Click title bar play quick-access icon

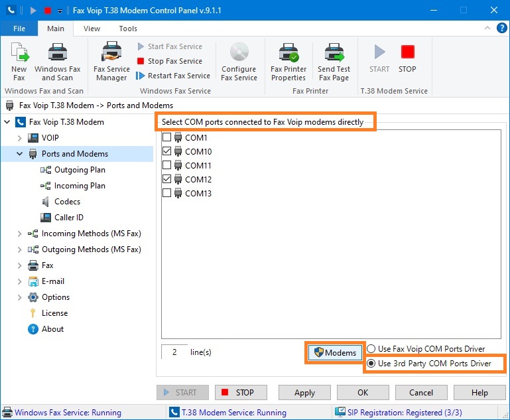click(x=33, y=11)
